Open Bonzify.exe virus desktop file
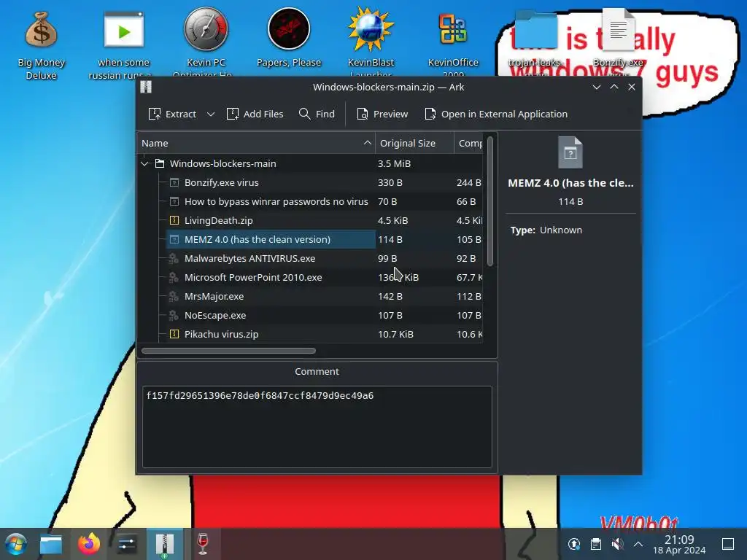 click(618, 41)
